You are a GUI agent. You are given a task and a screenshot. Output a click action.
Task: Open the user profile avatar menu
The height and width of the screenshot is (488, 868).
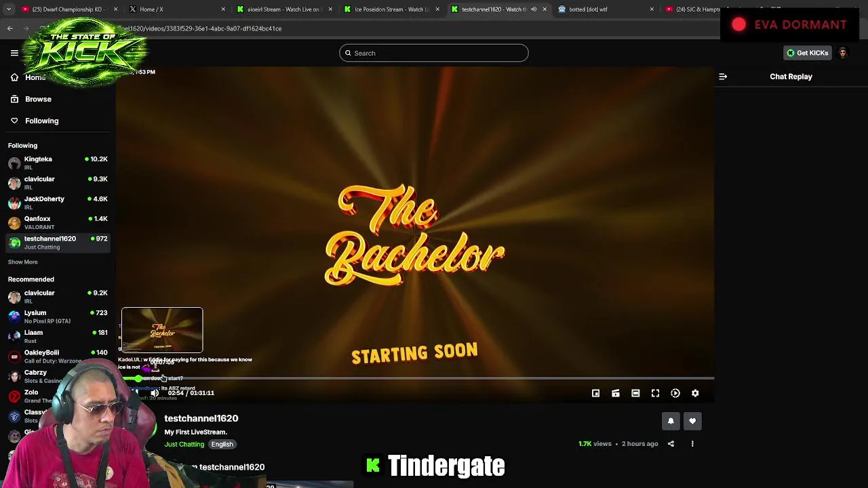pos(843,53)
